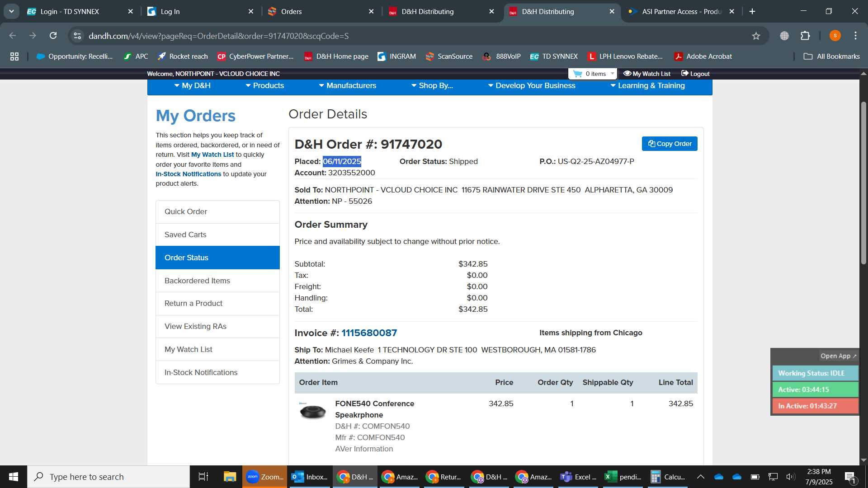Click the page vertical scrollbar

[x=863, y=183]
